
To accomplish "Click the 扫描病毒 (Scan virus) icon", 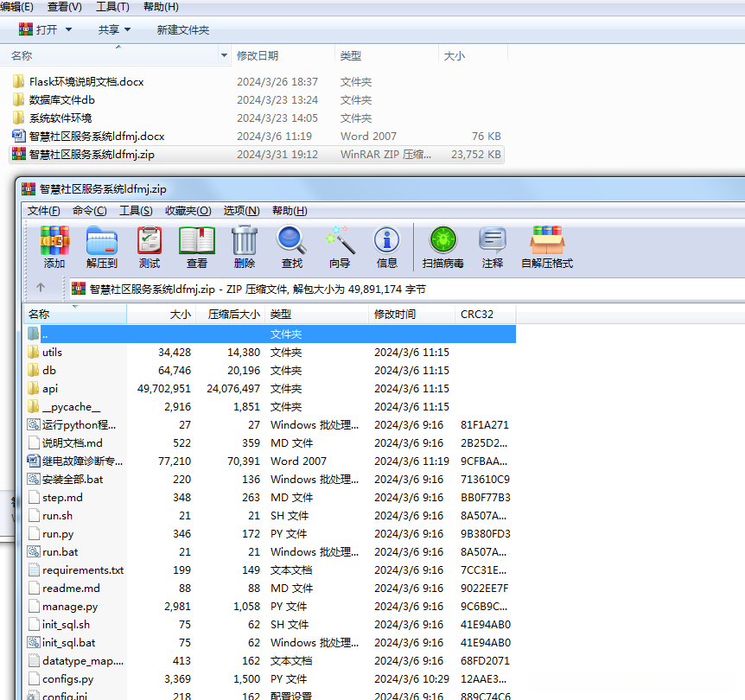I will click(443, 246).
